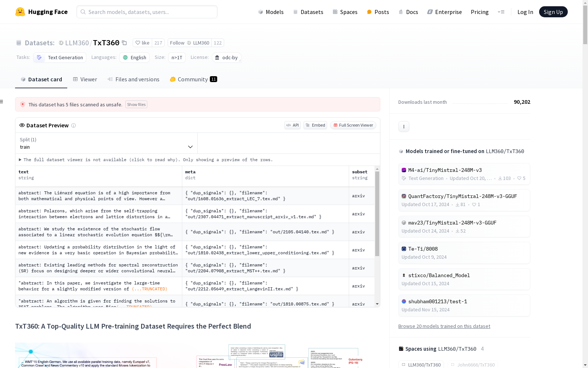Open the Community tab

193,79
